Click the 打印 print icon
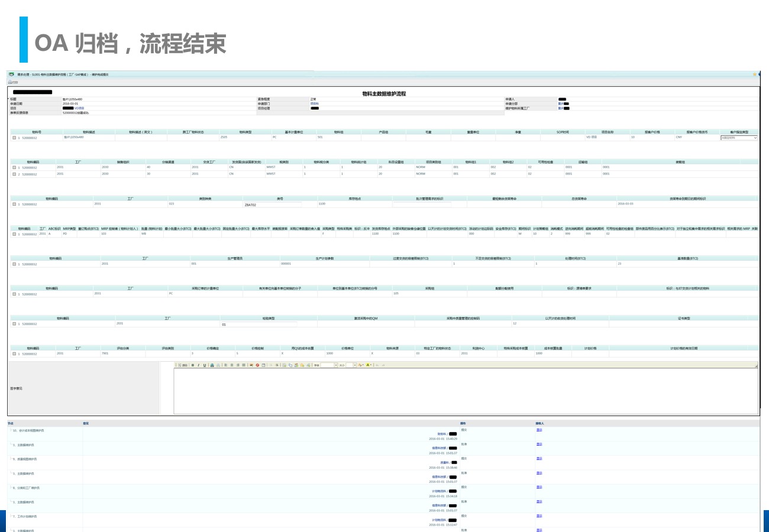 point(12,82)
